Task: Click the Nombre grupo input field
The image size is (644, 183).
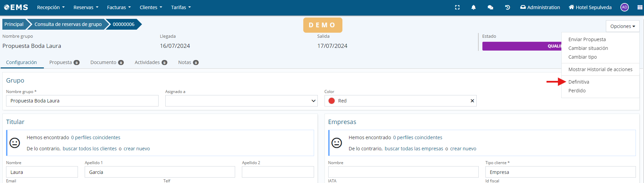Action: coord(82,101)
